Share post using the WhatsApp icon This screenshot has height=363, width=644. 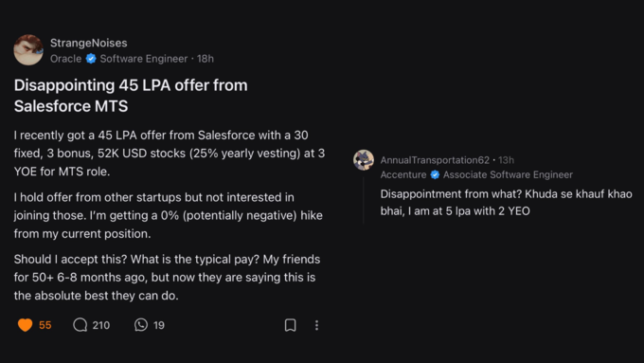pyautogui.click(x=141, y=325)
